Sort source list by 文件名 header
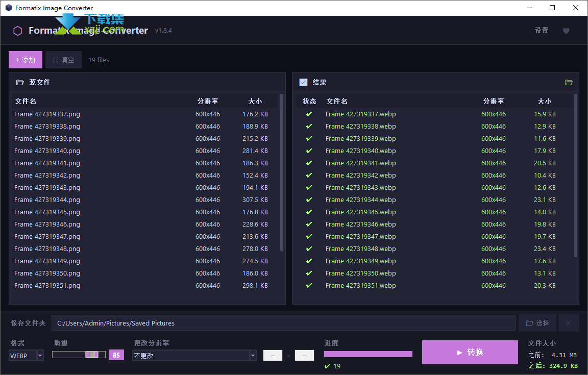 pos(26,101)
